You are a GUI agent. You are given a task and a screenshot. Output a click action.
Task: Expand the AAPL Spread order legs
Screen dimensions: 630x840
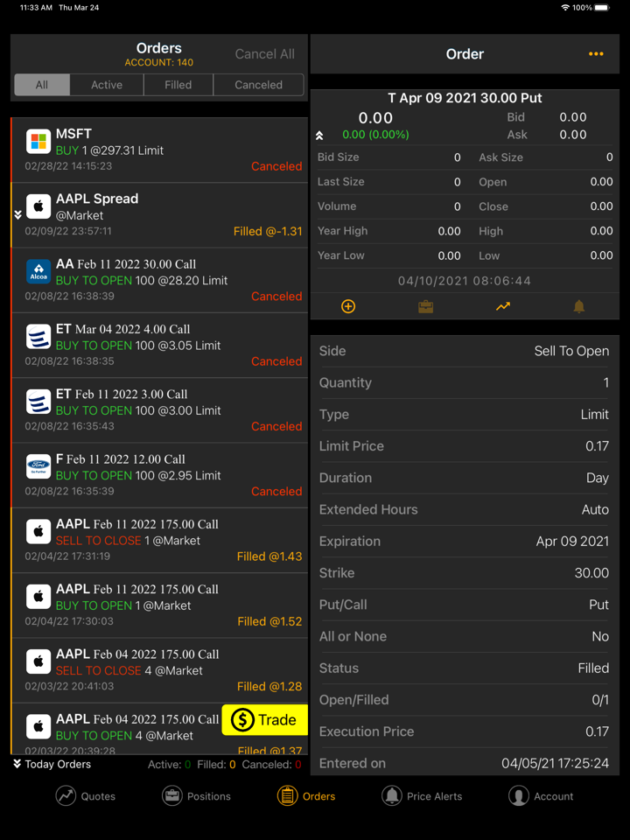(x=17, y=215)
